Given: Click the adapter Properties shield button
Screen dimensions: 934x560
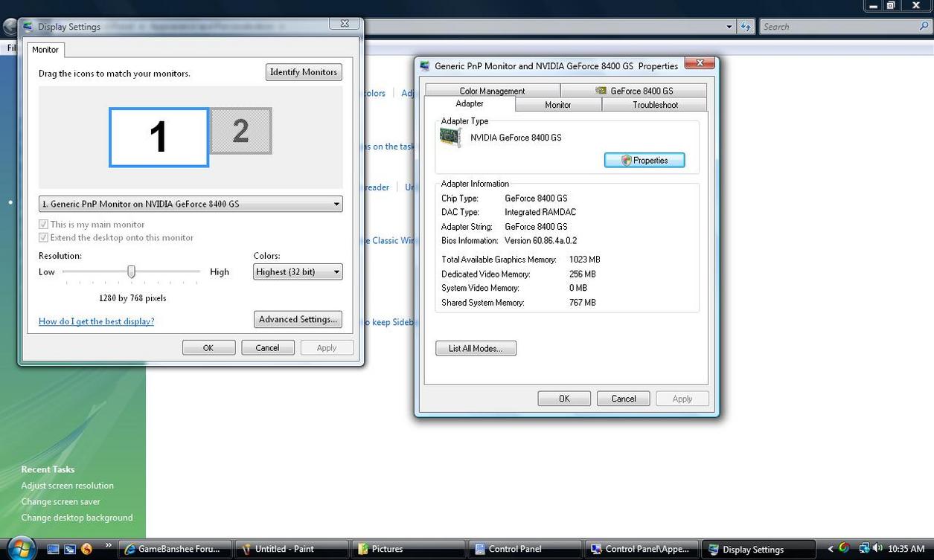Looking at the screenshot, I should [644, 161].
